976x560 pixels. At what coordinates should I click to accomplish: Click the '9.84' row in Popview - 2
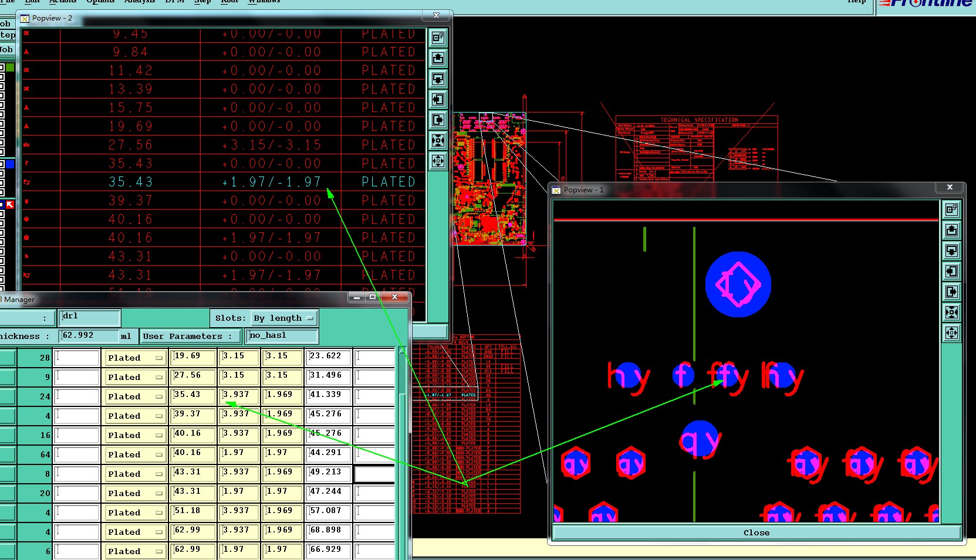tap(223, 52)
